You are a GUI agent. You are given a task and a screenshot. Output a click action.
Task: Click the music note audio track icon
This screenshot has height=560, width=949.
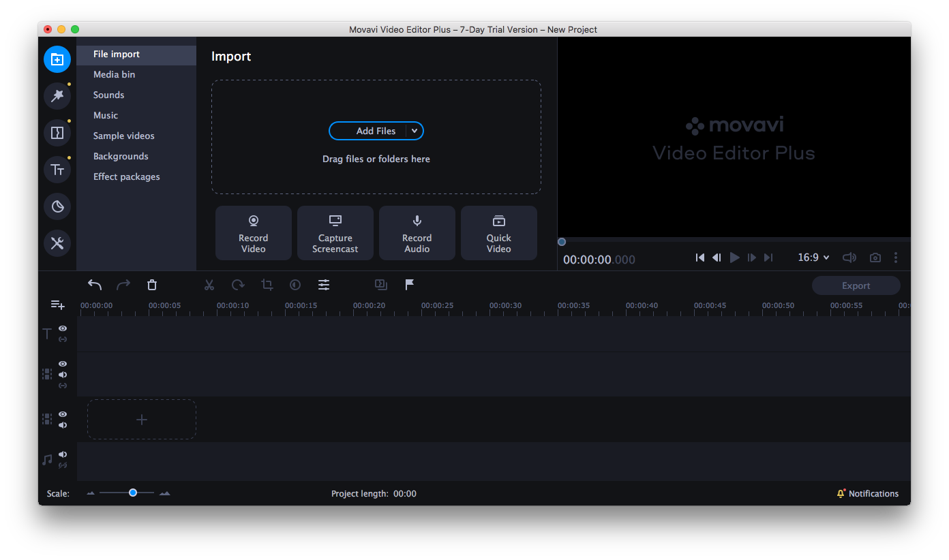[47, 460]
